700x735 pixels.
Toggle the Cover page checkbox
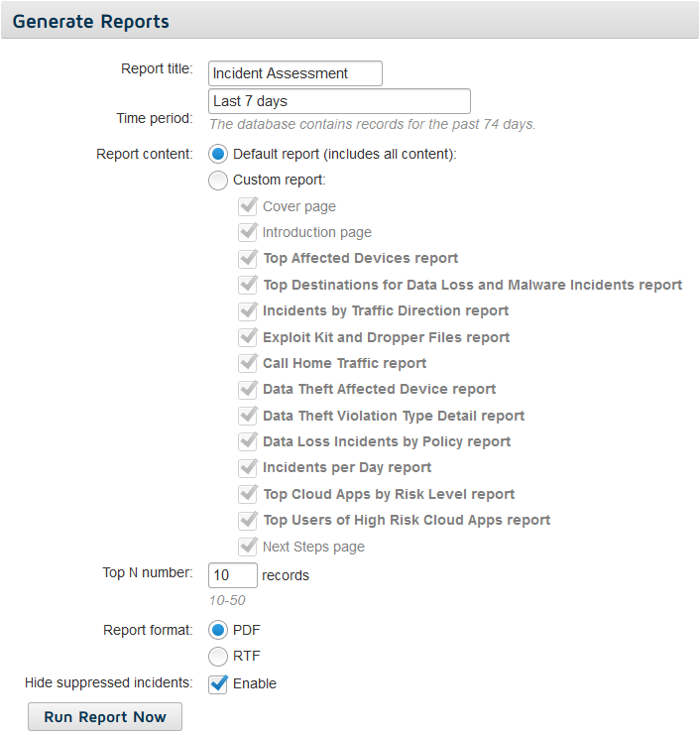point(248,206)
